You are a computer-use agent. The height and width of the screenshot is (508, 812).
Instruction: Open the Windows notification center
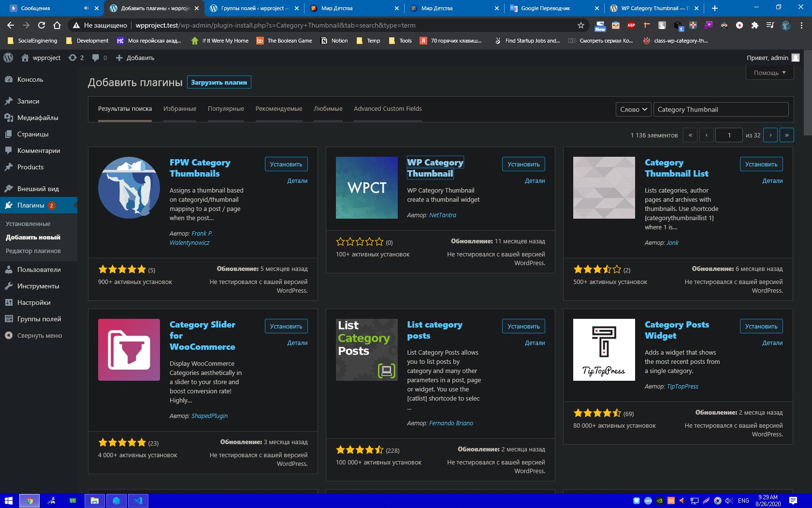pyautogui.click(x=793, y=501)
